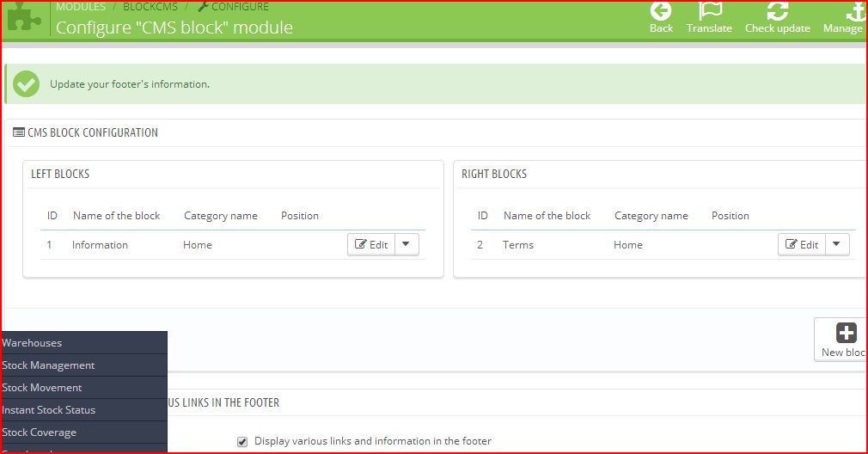Click the CONFIGURE breadcrumb text
Screen dimensions: 868x454
click(240, 7)
